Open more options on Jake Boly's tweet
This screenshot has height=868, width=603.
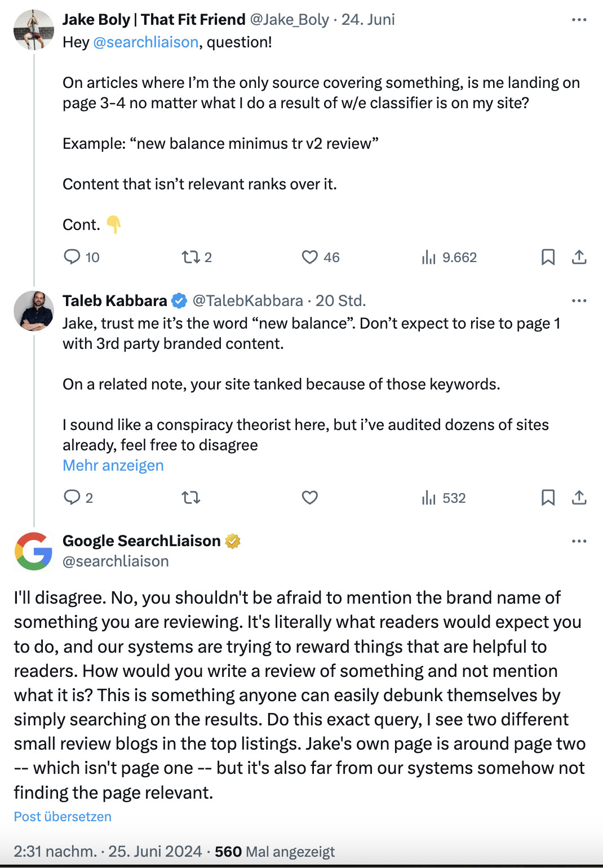(x=579, y=19)
